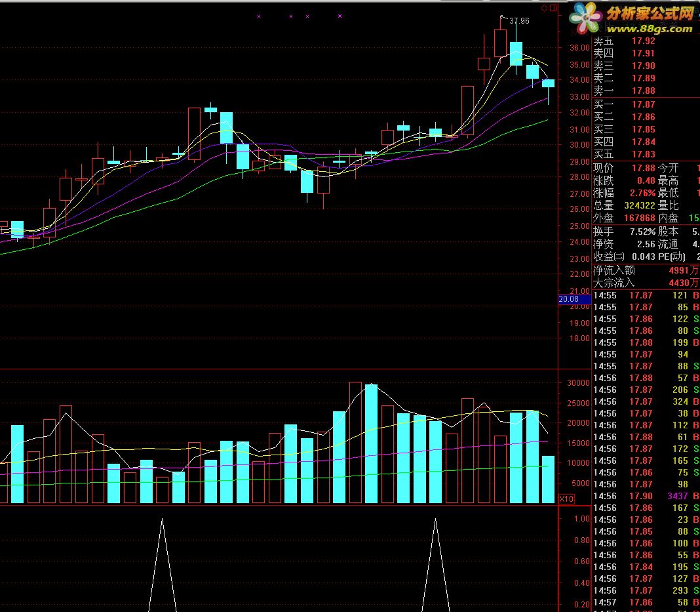The height and width of the screenshot is (612, 700).
Task: Click the 现价 17.88 current price value
Action: pos(643,169)
